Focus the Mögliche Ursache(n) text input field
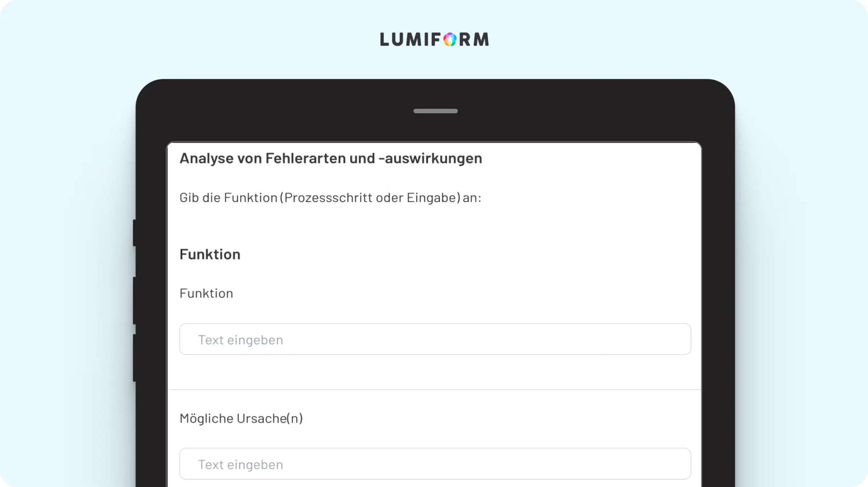 pos(435,464)
